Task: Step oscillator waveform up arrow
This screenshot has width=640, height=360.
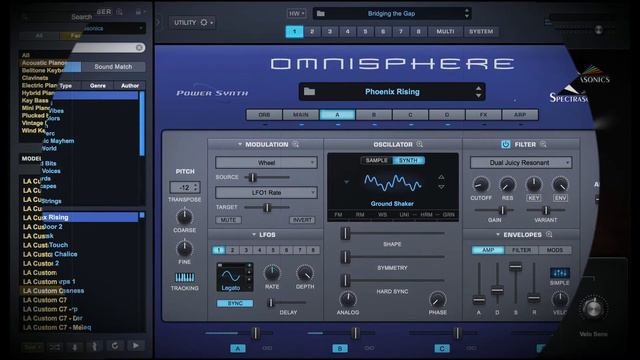Action: pos(441,177)
